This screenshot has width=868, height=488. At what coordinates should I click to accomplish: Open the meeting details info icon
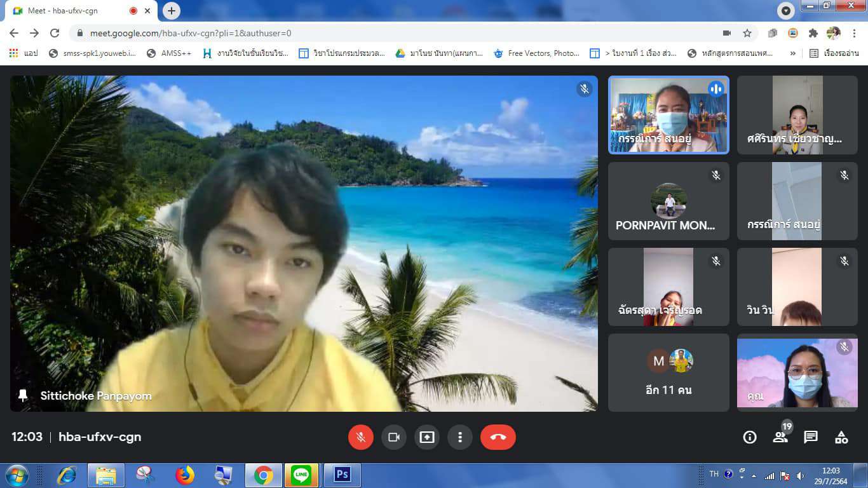(x=750, y=437)
